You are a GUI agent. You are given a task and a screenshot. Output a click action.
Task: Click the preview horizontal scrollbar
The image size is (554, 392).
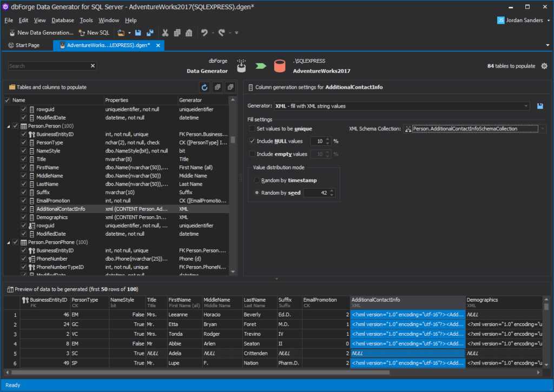tap(200, 372)
